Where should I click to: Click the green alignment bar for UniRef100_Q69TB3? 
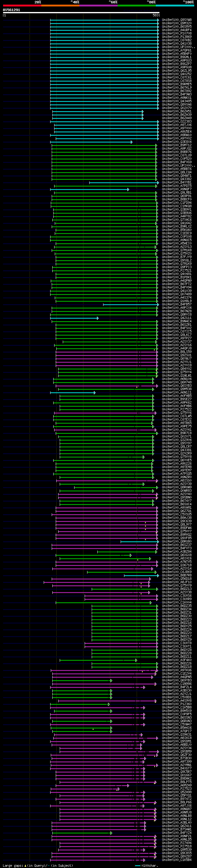coord(82,680)
